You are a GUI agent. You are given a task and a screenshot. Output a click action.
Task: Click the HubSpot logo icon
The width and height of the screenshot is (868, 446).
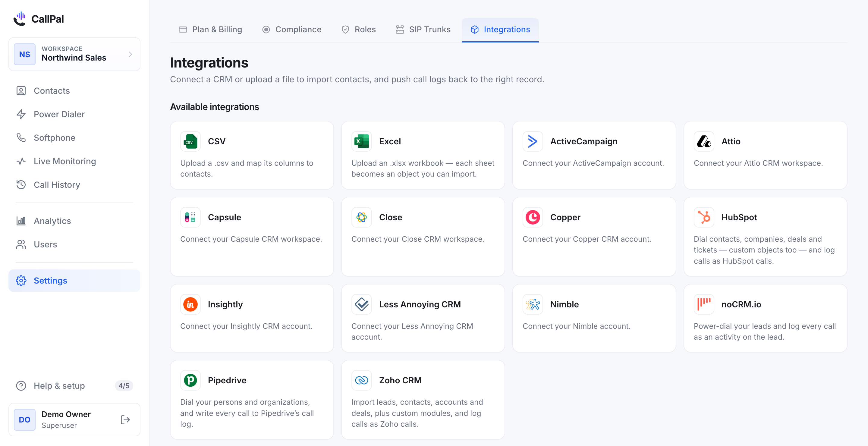(704, 217)
